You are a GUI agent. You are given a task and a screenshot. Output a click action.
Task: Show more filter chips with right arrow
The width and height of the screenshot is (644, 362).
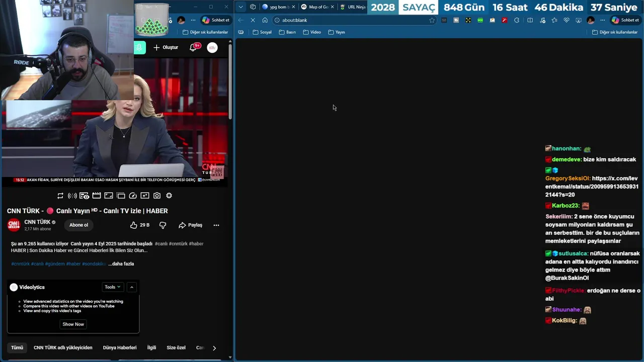coord(214,348)
